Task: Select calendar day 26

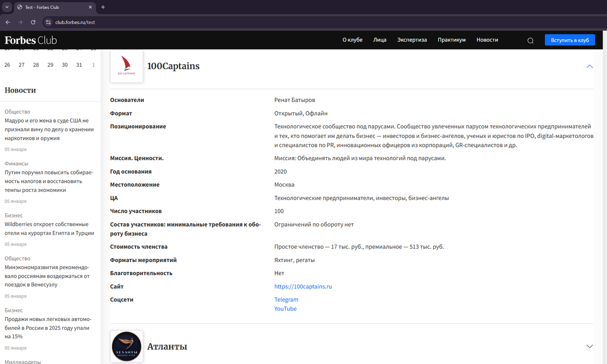Action: [x=7, y=65]
